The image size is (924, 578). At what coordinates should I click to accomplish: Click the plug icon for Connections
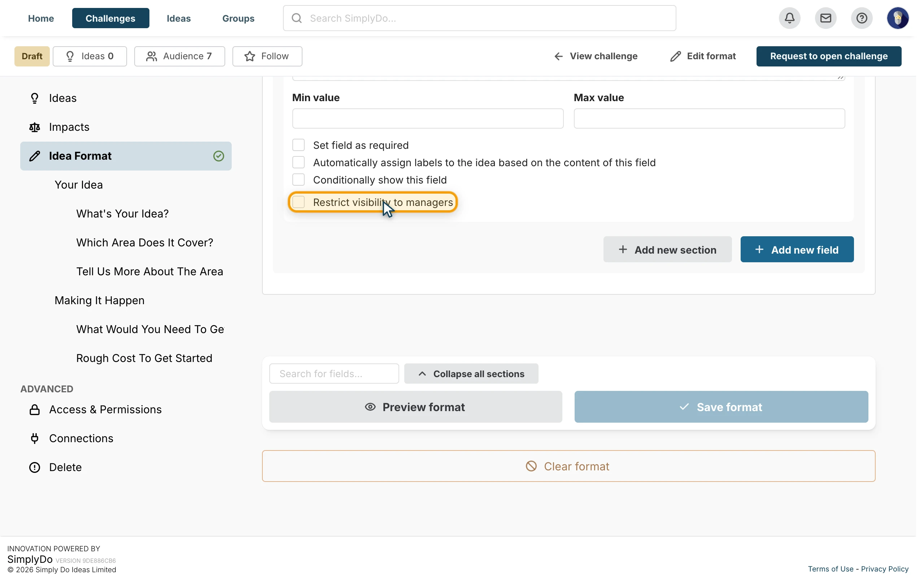35,438
